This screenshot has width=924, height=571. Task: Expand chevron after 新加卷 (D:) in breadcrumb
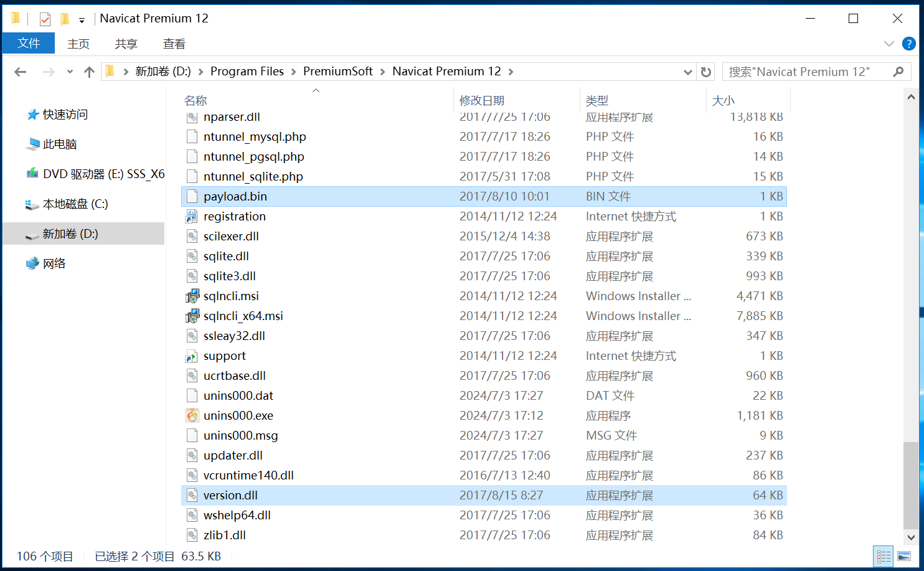click(200, 72)
